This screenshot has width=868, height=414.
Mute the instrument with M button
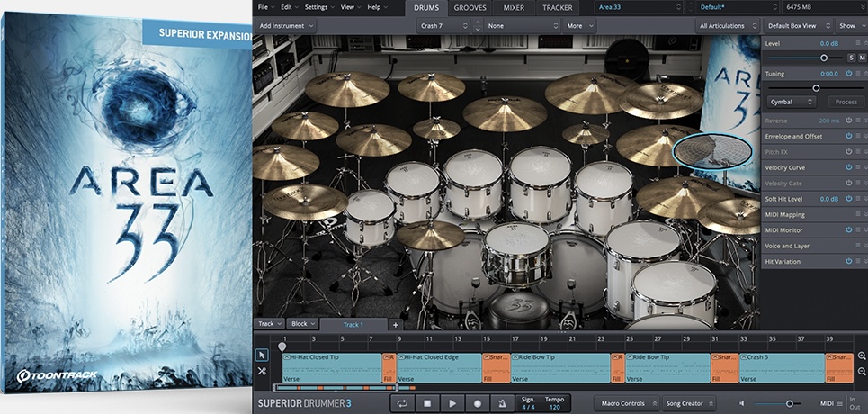tap(862, 58)
